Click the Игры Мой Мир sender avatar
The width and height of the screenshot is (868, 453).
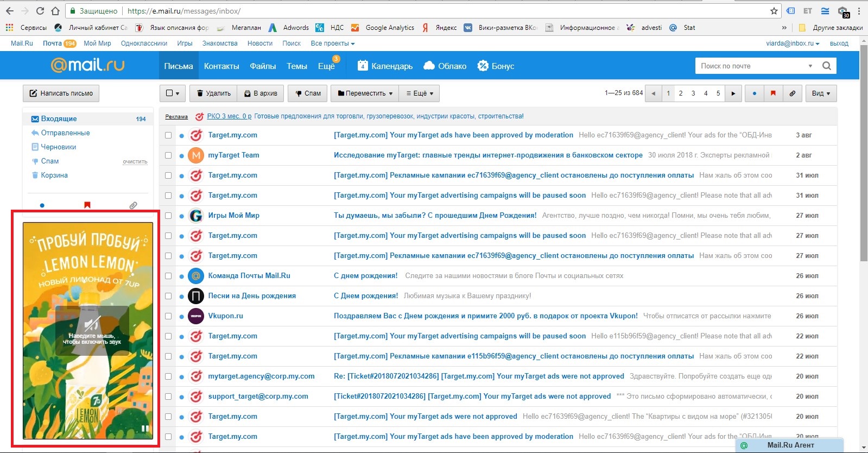click(196, 216)
